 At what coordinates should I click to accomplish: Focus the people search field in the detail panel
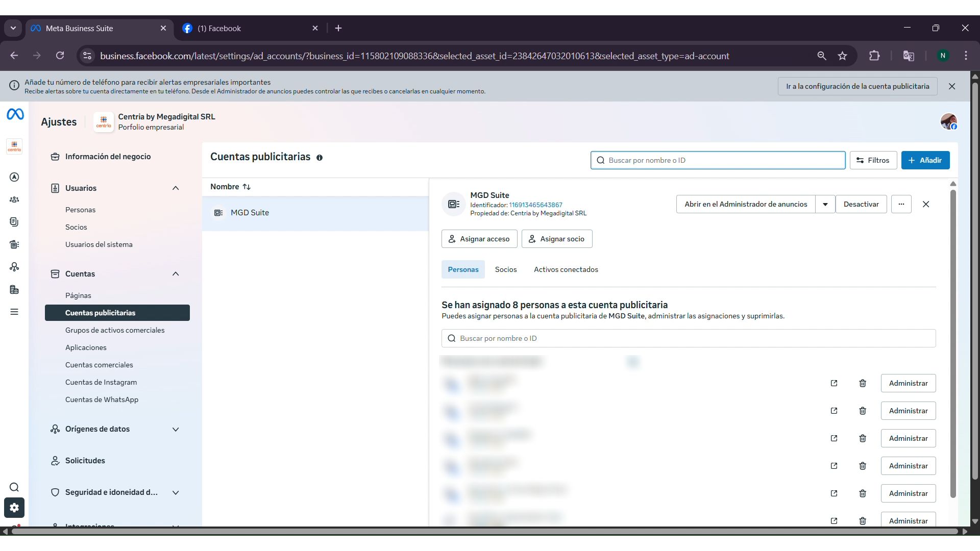click(689, 338)
